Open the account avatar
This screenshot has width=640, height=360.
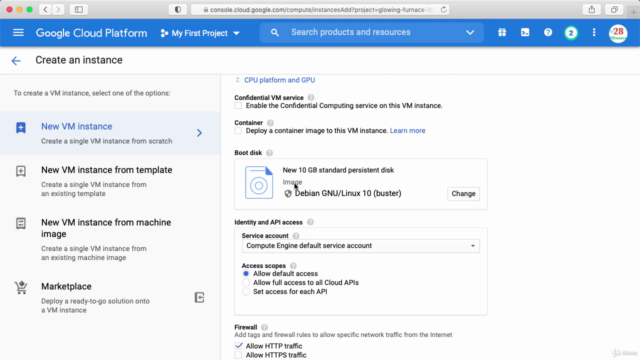click(x=618, y=33)
